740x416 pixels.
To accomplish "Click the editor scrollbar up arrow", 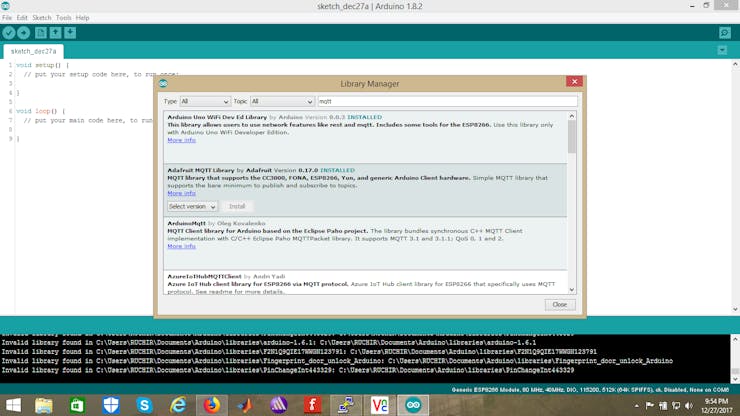I will coord(735,64).
